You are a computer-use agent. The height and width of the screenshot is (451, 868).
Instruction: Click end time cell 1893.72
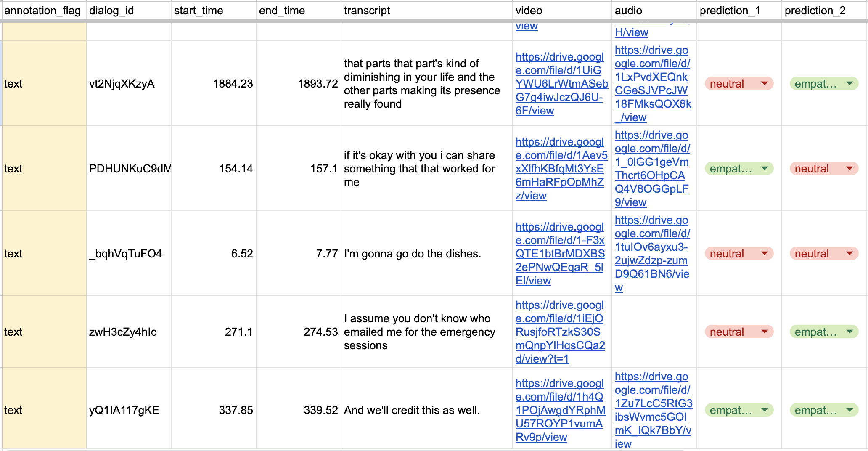(x=299, y=84)
